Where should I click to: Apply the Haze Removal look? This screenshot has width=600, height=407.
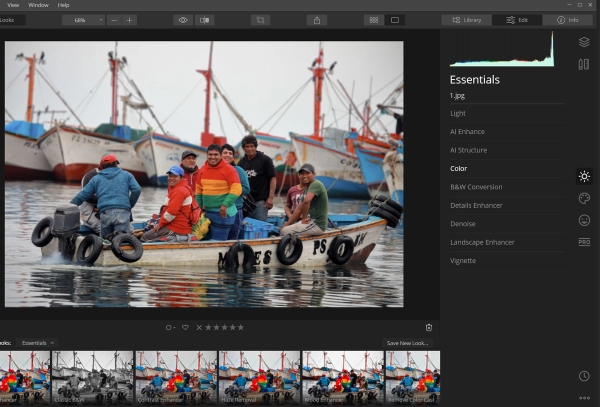pos(259,378)
